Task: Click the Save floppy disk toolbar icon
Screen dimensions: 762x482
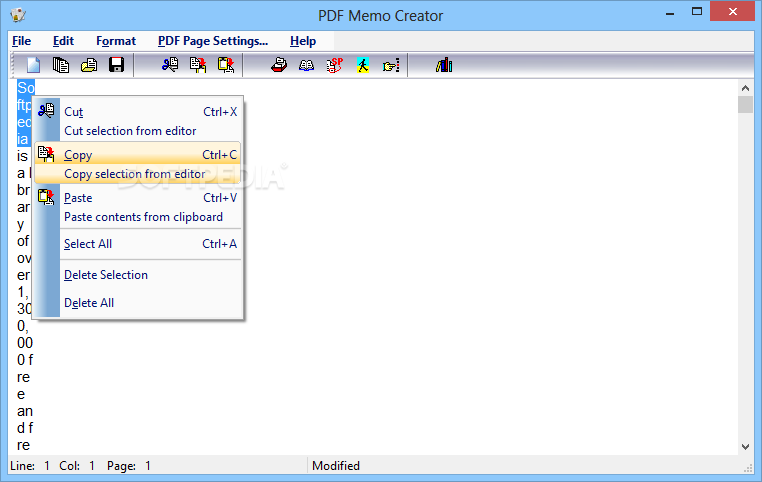Action: (x=116, y=65)
